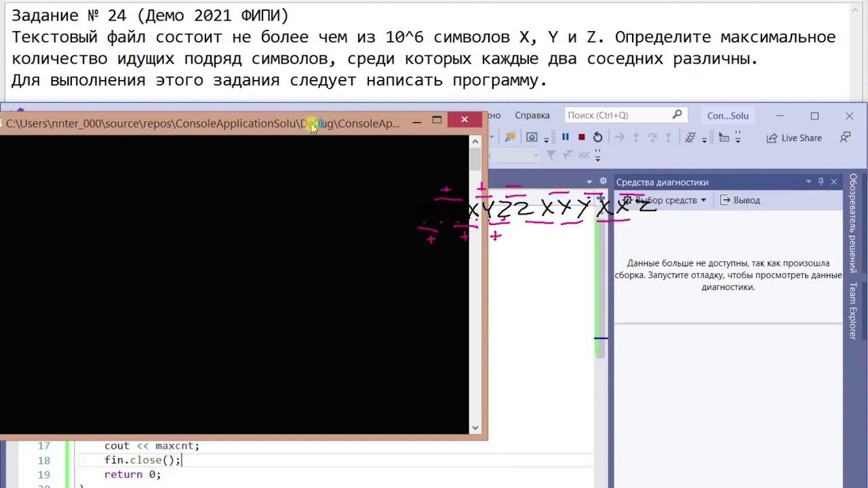Click the console window scroll-down arrow

tap(475, 428)
